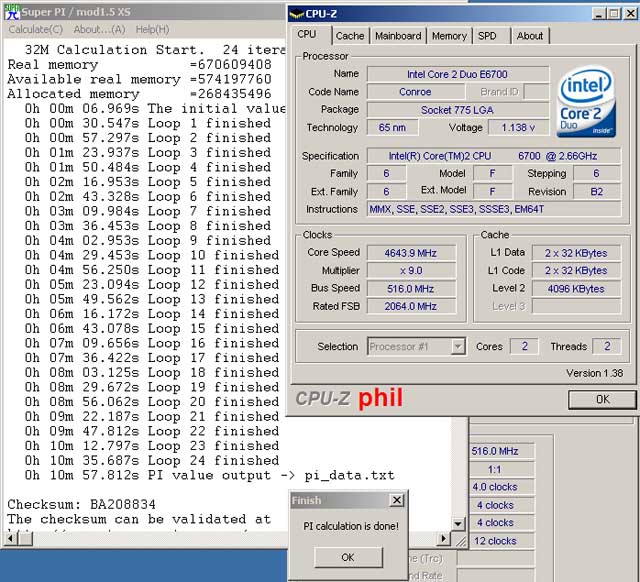Click the Level 2 cache value '4096 KBytes'
The image size is (640, 582).
point(576,289)
